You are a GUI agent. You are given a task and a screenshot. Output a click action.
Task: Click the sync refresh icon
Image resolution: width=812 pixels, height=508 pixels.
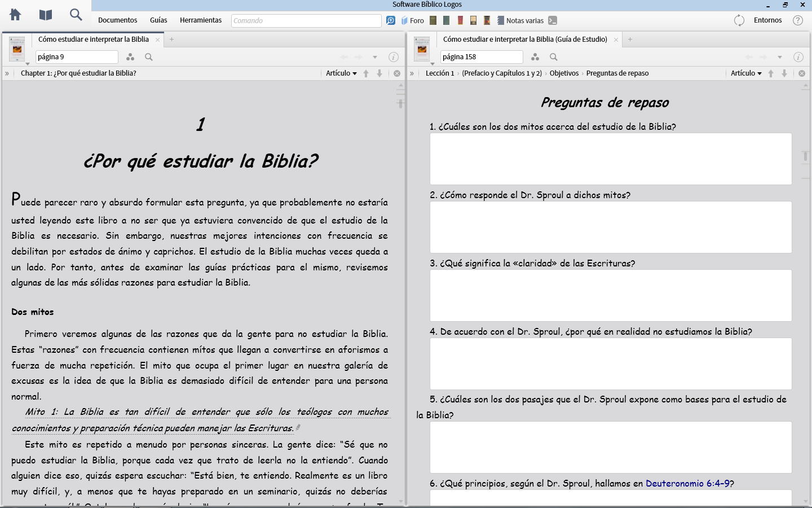coord(739,20)
